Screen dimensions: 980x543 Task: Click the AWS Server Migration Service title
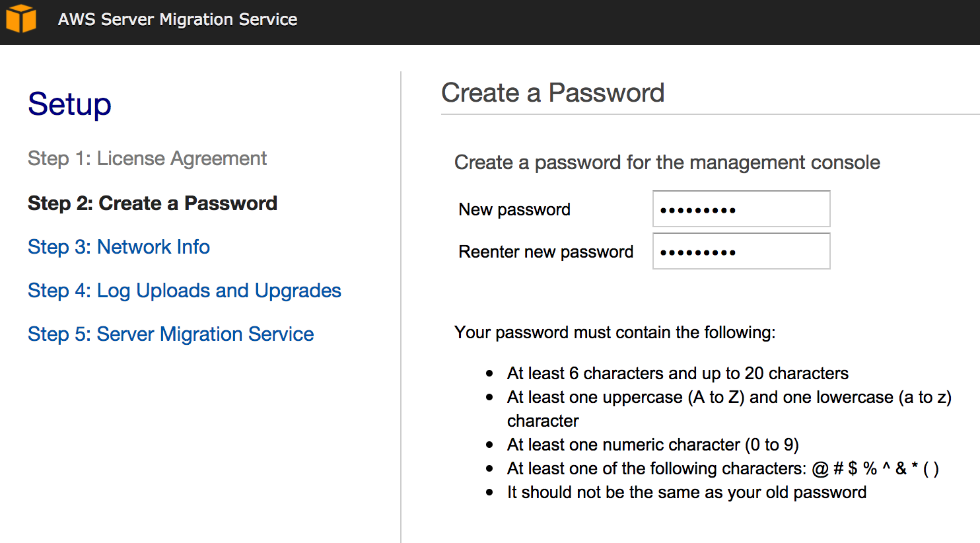pyautogui.click(x=177, y=20)
